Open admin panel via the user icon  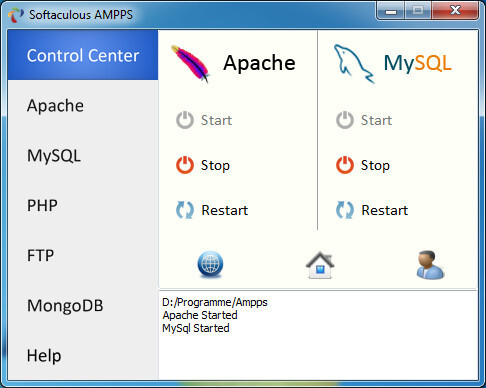[x=430, y=265]
